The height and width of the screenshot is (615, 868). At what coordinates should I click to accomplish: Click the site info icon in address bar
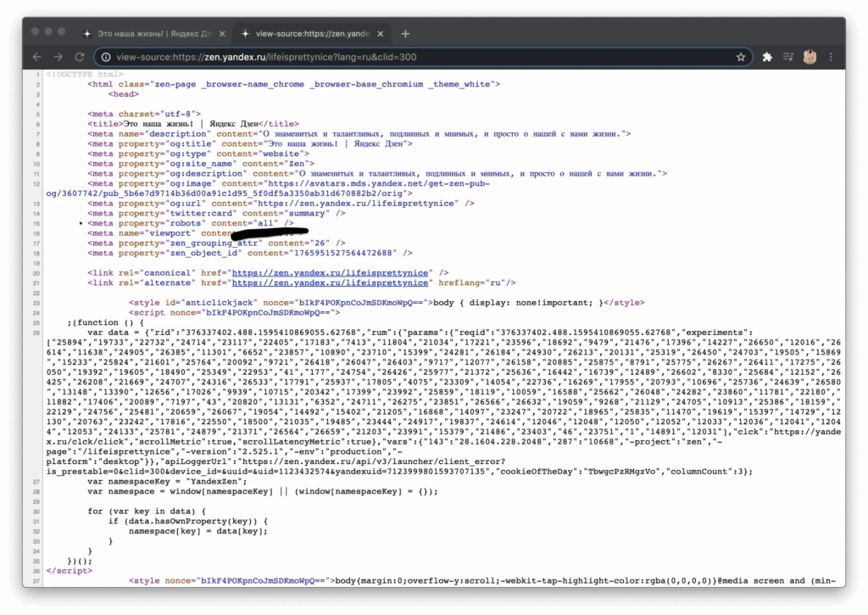tap(106, 57)
